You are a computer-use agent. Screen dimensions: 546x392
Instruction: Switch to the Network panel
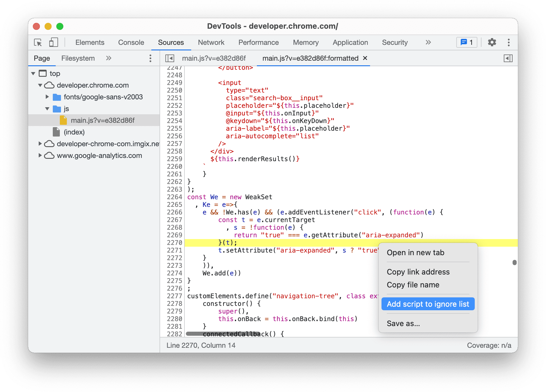click(211, 42)
